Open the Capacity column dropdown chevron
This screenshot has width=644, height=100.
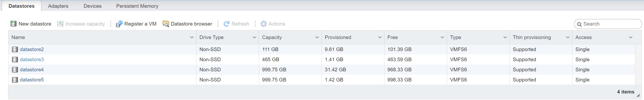click(x=317, y=38)
